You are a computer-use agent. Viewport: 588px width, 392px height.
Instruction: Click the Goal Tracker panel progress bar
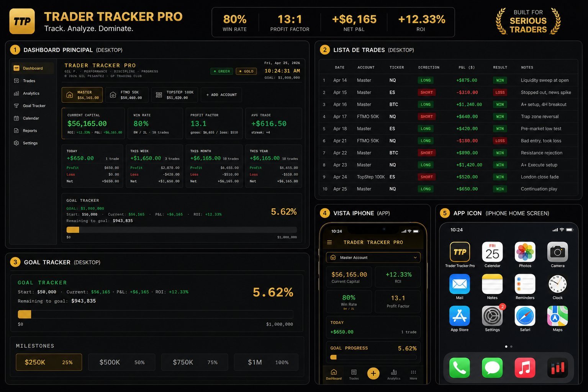coord(155,314)
